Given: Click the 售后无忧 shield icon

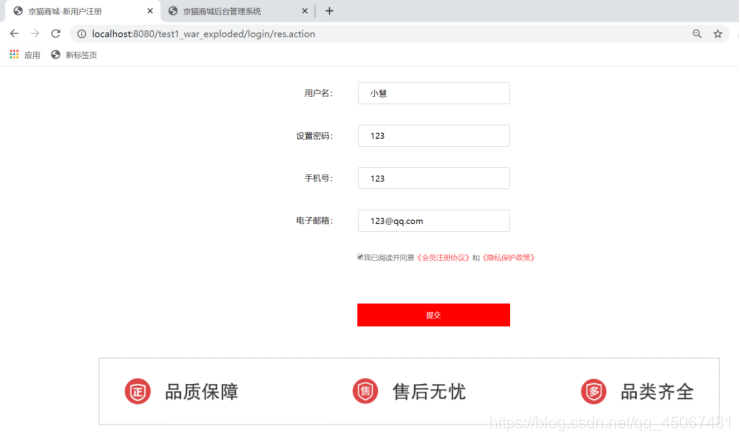Looking at the screenshot, I should tap(365, 391).
